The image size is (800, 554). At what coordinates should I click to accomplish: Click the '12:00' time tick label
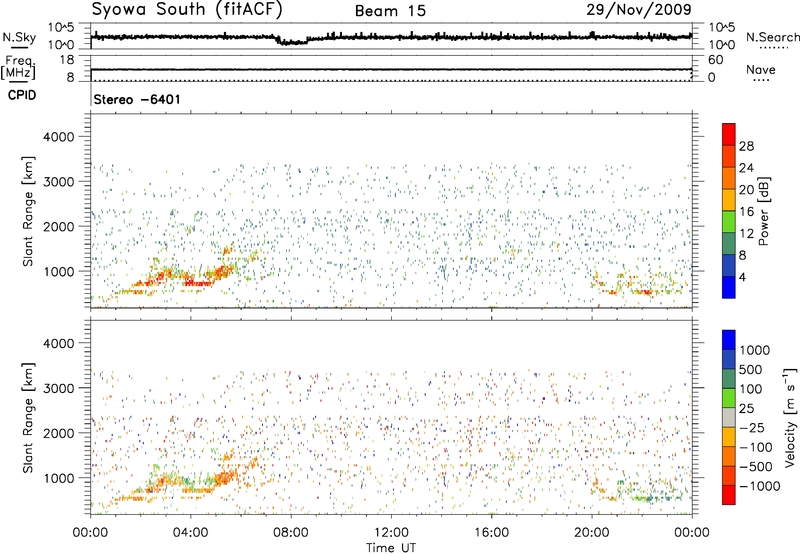point(391,533)
